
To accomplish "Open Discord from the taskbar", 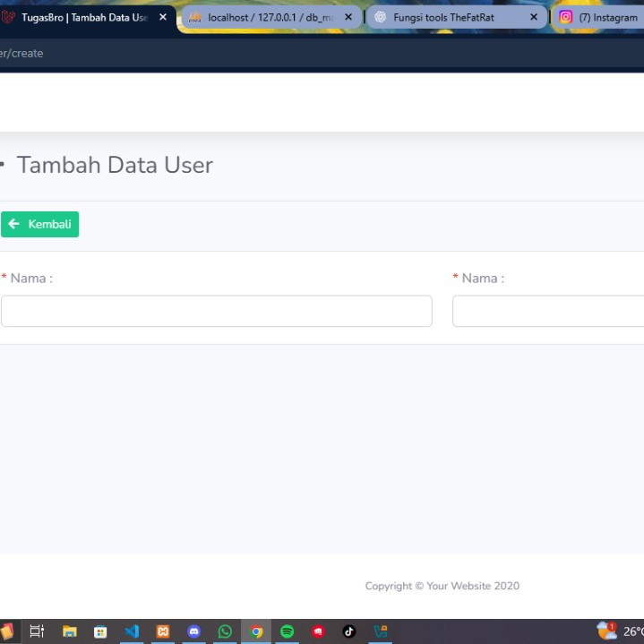I will (193, 631).
